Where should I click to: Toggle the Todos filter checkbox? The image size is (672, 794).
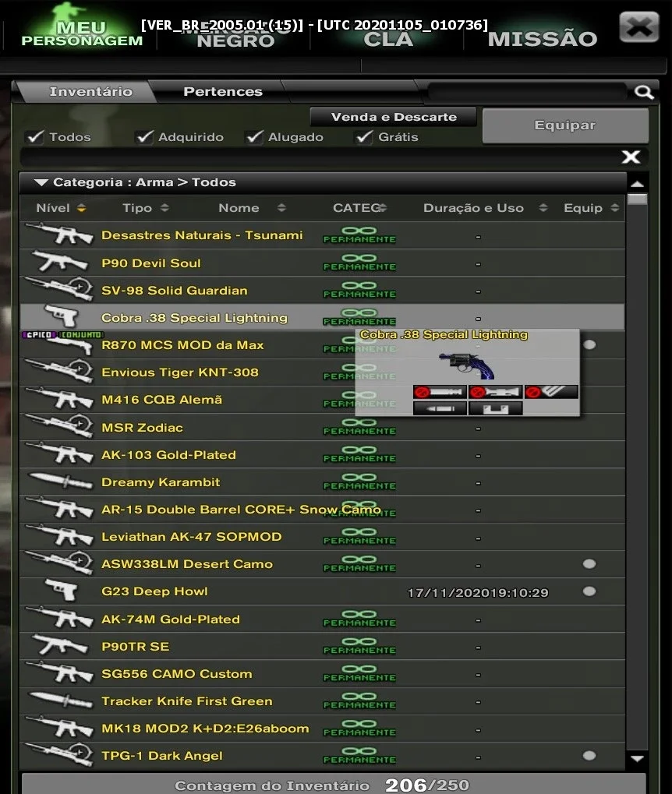pyautogui.click(x=36, y=136)
